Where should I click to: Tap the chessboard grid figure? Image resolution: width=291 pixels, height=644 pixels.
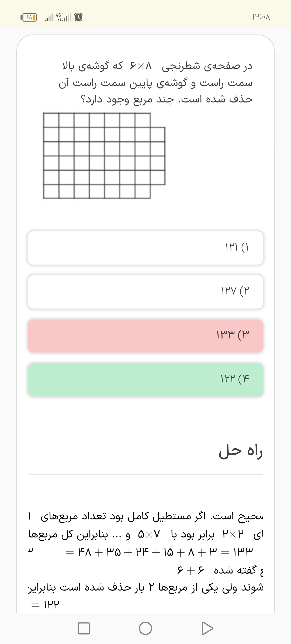(x=104, y=156)
